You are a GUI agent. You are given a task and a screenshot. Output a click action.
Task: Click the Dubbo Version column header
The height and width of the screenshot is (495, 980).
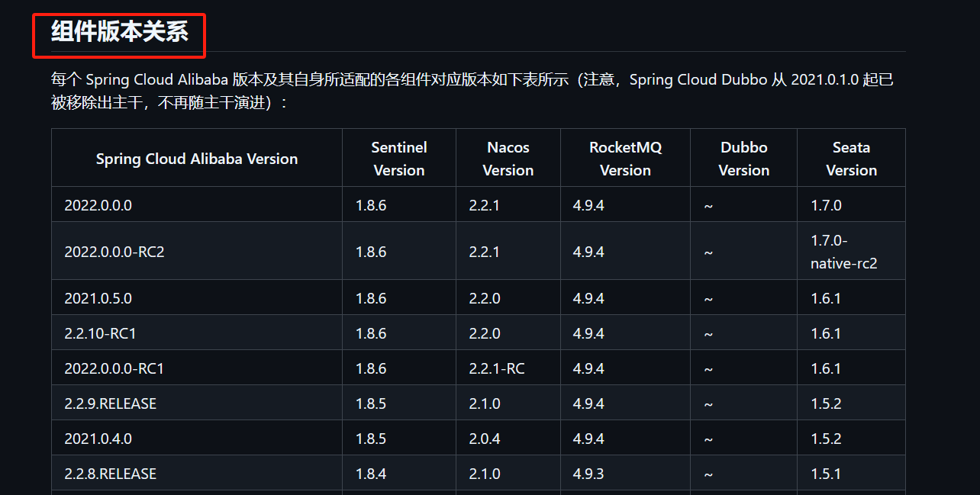[x=744, y=159]
